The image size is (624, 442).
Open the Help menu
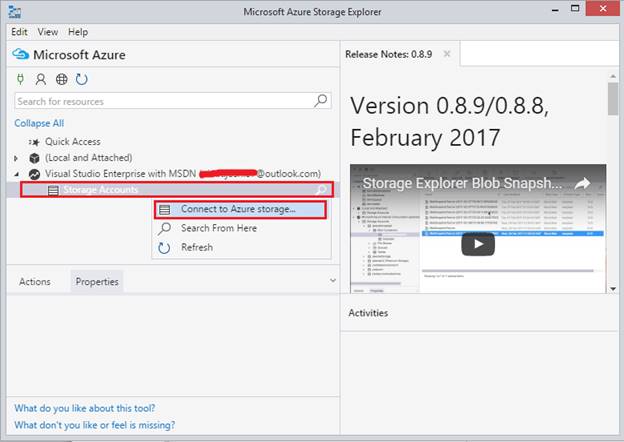coord(78,32)
